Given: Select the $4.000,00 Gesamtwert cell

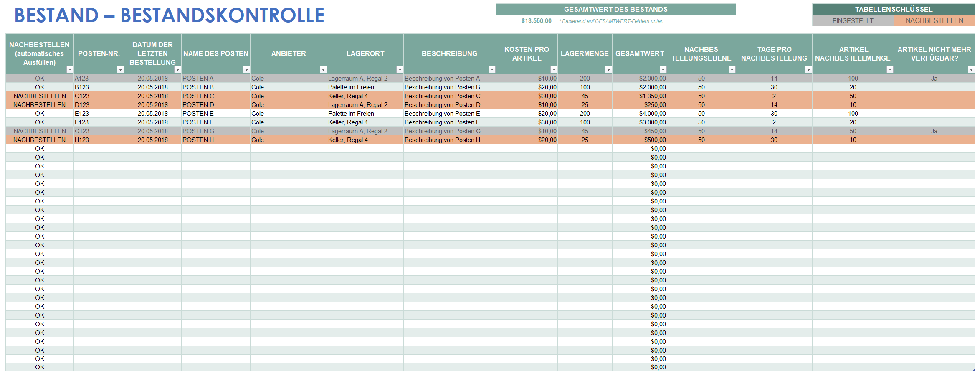Looking at the screenshot, I should 640,114.
